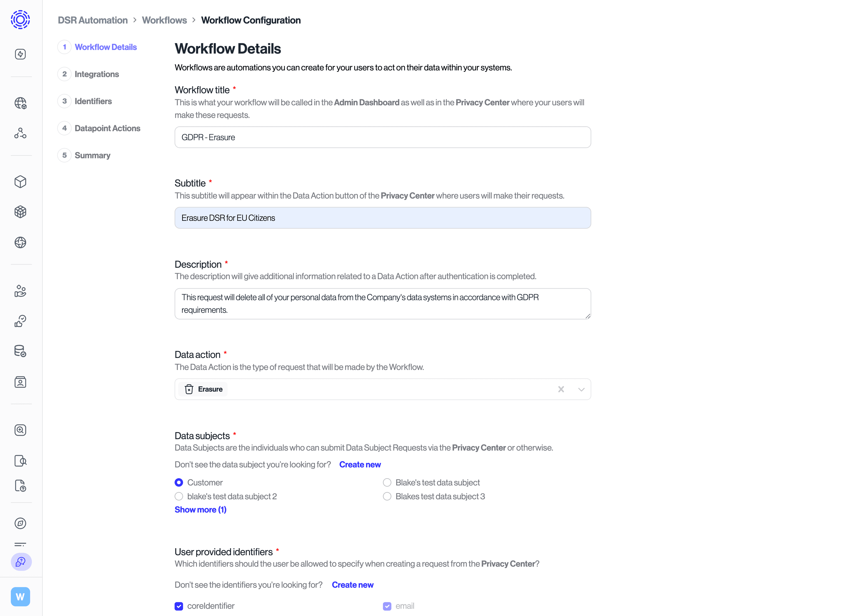The height and width of the screenshot is (616, 867).
Task: Click the cube datapoints icon in sidebar
Action: coord(21,182)
